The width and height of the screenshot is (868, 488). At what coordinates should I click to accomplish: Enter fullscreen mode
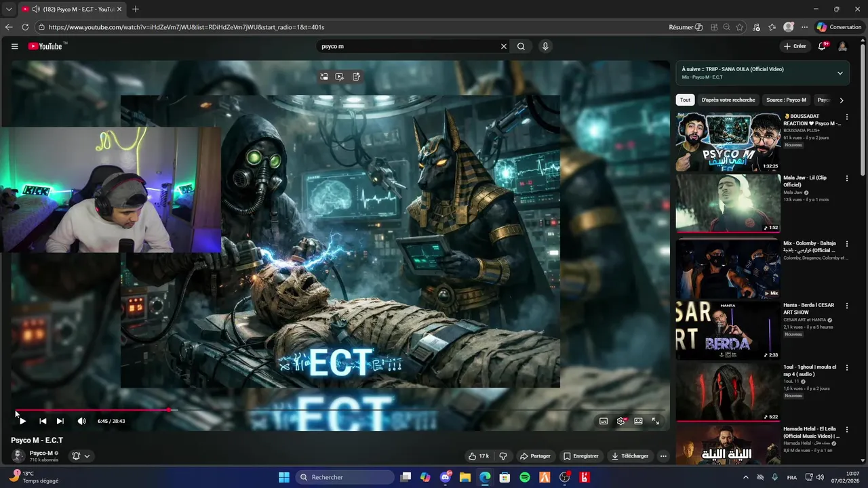click(656, 421)
